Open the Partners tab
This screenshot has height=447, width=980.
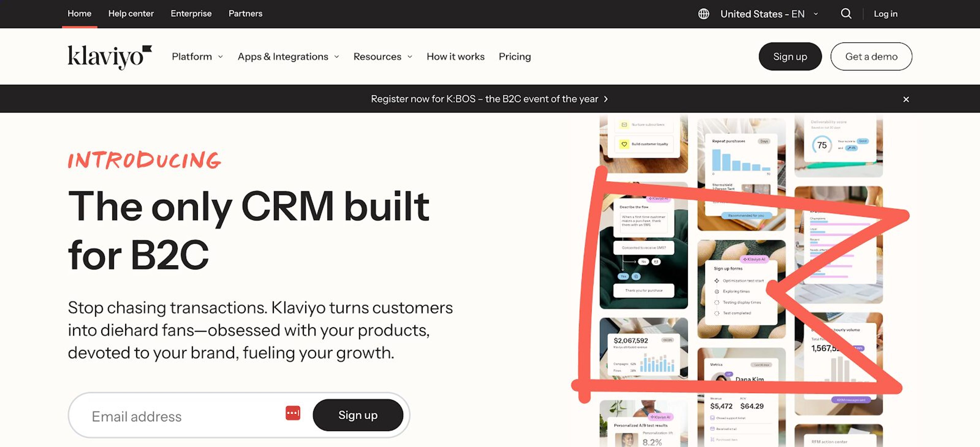coord(245,13)
